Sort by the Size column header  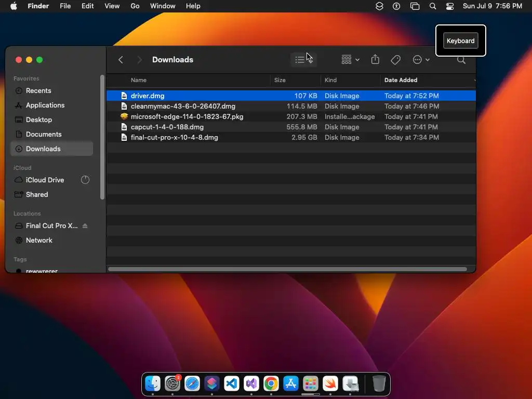pos(280,80)
